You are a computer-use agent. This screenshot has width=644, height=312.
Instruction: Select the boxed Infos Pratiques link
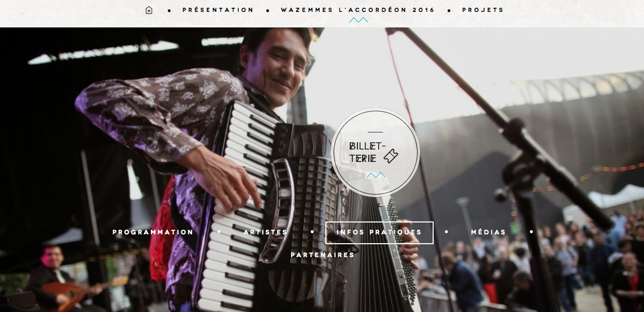(x=379, y=233)
